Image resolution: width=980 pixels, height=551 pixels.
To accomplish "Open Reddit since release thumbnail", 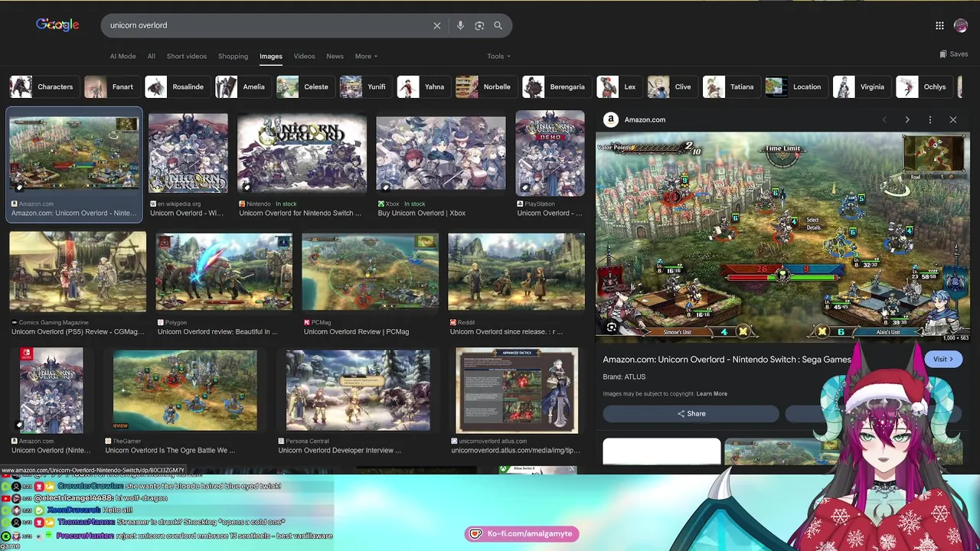I will tap(516, 273).
